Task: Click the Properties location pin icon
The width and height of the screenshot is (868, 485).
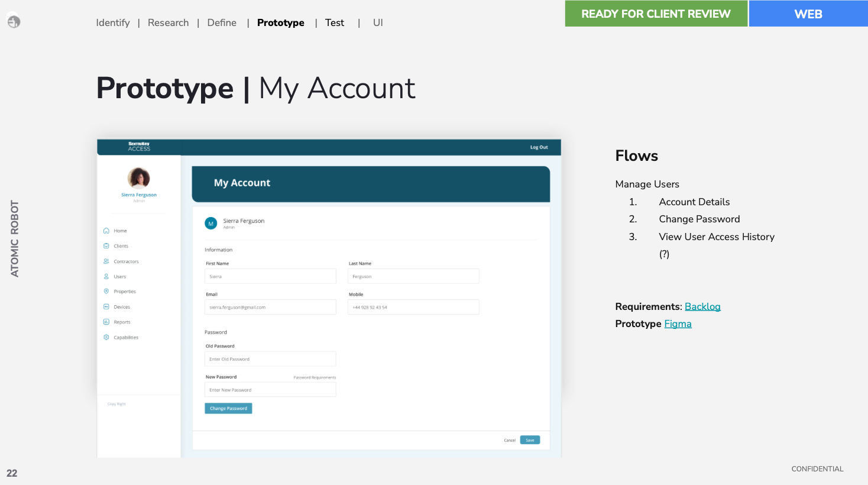Action: [106, 292]
